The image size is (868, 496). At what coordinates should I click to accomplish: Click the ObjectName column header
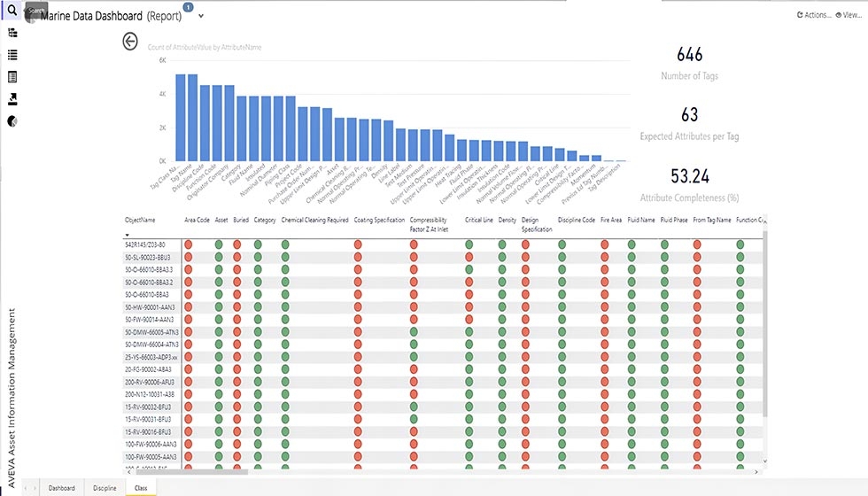point(140,219)
